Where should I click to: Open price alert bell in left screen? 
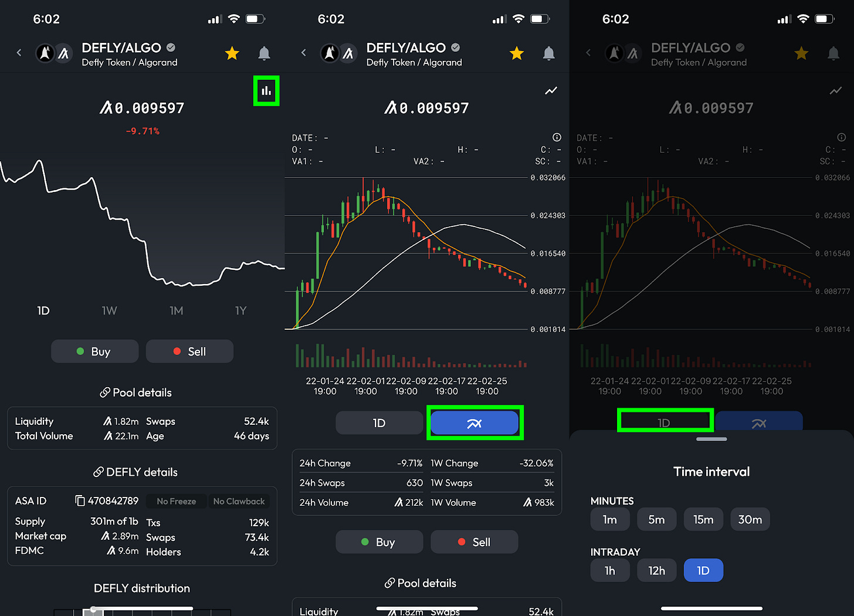pos(265,53)
